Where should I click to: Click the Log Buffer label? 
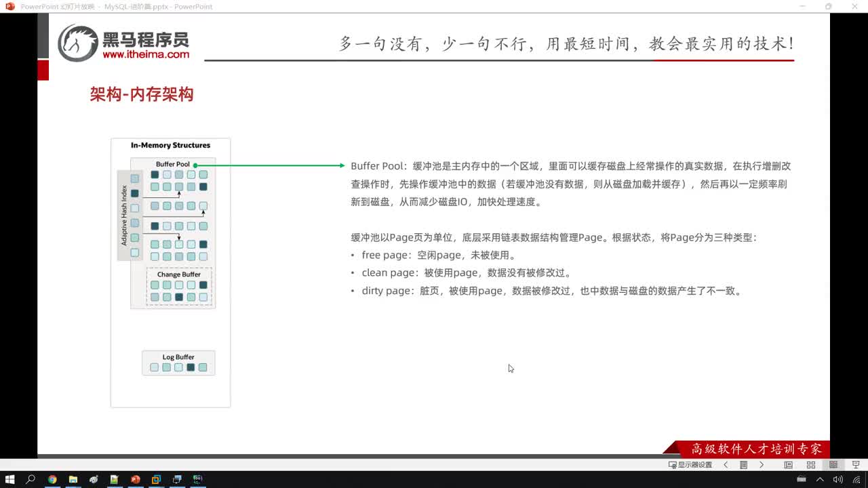(178, 357)
